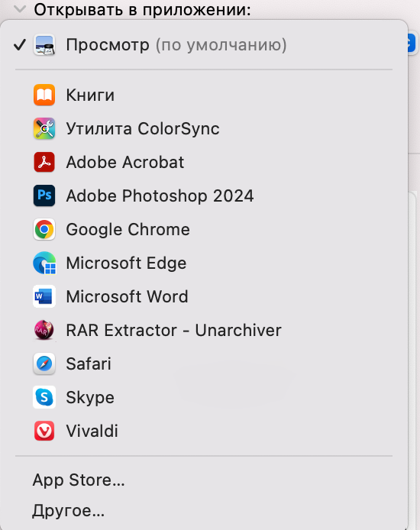
Task: Click the Safari compass icon
Action: coord(44,364)
